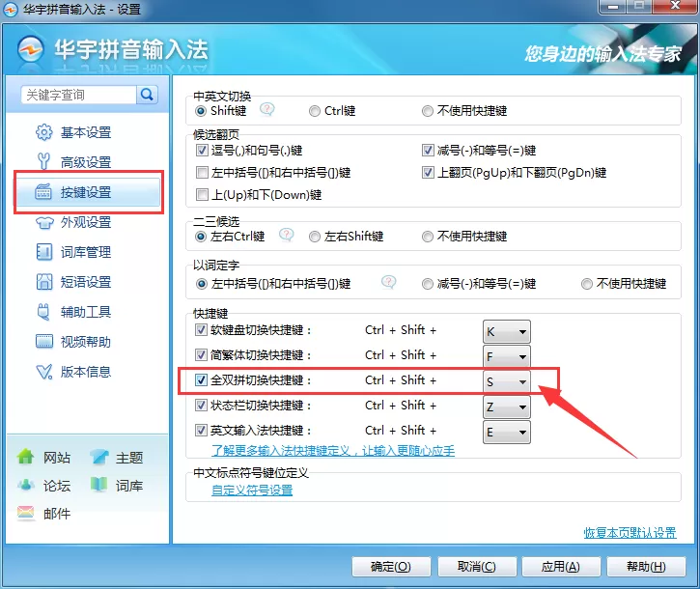This screenshot has height=589, width=700.
Task: Open 基本设置 section
Action: point(86,132)
